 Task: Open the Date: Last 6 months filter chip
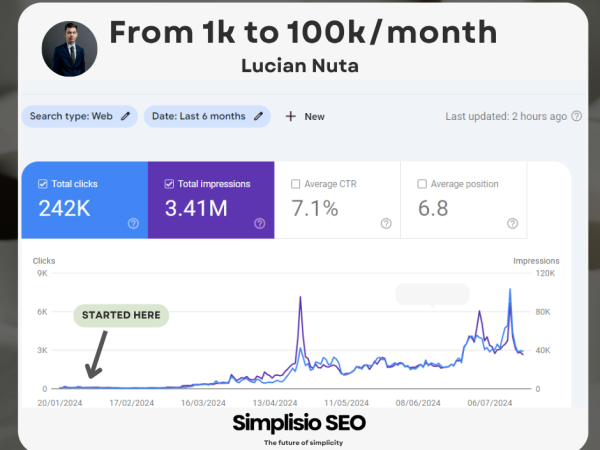[207, 116]
